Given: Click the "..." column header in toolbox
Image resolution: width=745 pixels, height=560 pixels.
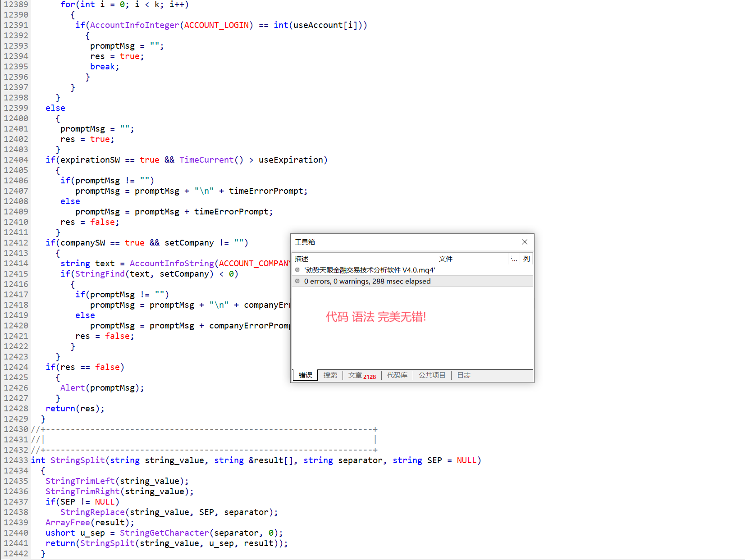Looking at the screenshot, I should point(514,259).
